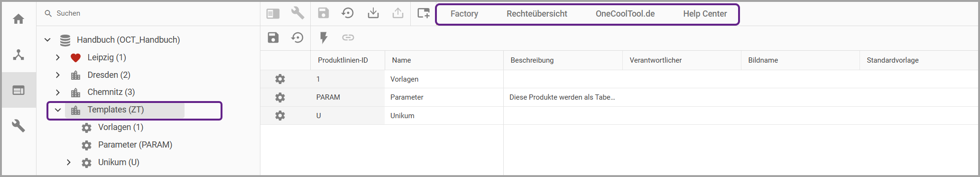The width and height of the screenshot is (980, 177).
Task: Select Chemnitz (3) in the tree
Action: tap(111, 92)
